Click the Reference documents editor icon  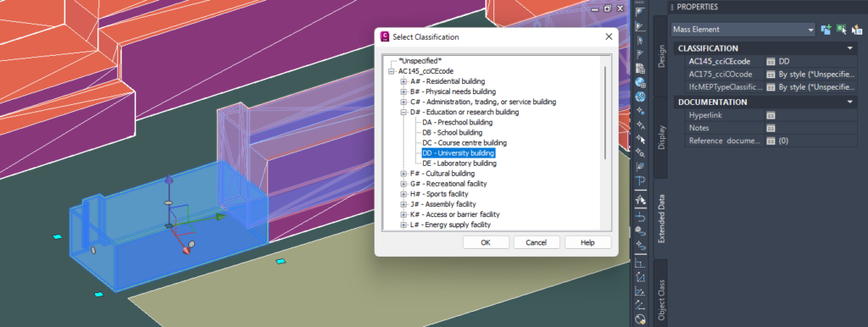pos(771,141)
